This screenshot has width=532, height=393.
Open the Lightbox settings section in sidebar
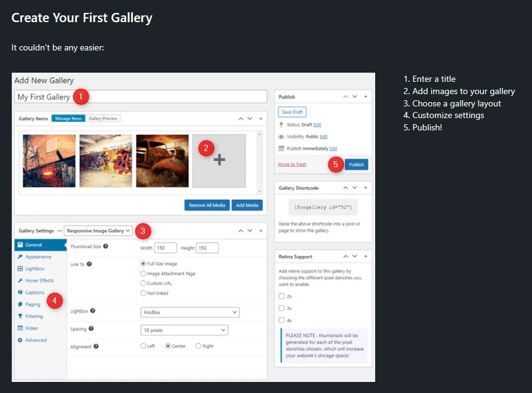[x=34, y=269]
